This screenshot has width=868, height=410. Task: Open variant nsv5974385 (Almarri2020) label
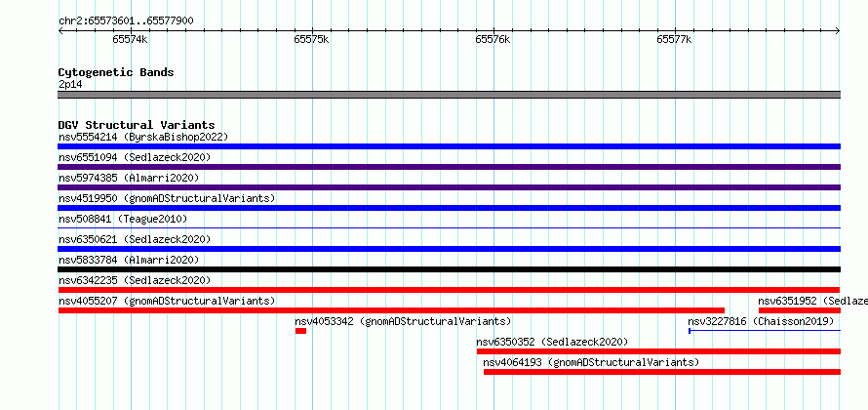129,178
